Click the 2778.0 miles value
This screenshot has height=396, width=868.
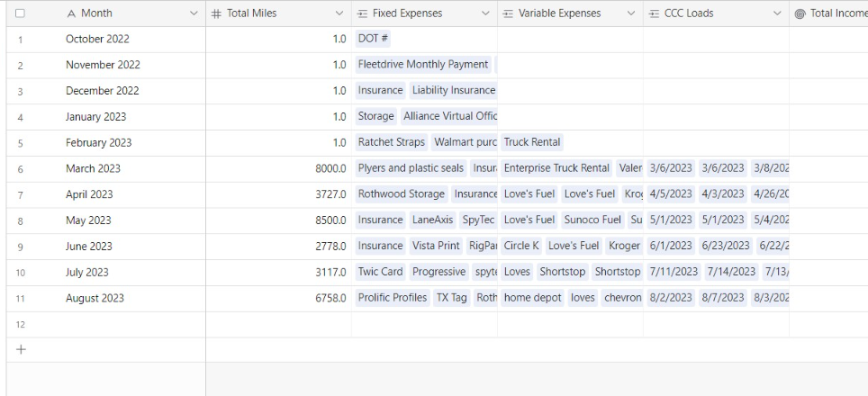point(330,246)
